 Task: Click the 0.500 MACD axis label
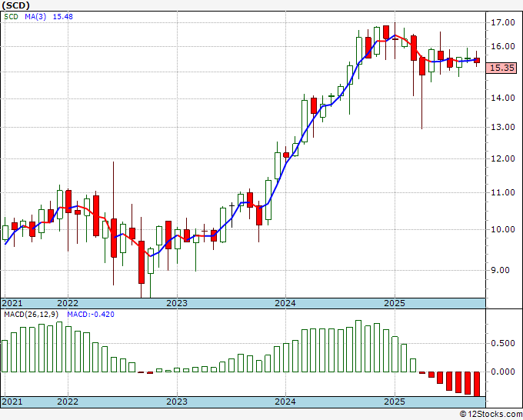pyautogui.click(x=503, y=344)
